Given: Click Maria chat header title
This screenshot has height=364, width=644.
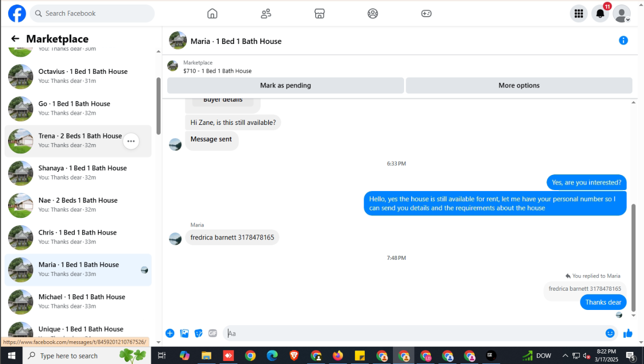Looking at the screenshot, I should (x=236, y=41).
